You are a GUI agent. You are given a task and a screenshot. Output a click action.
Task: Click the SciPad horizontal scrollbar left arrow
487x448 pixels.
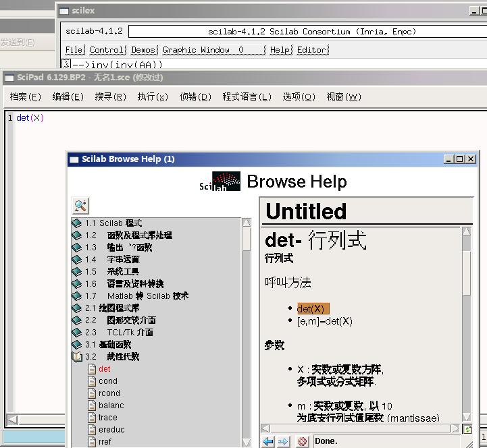[12, 420]
